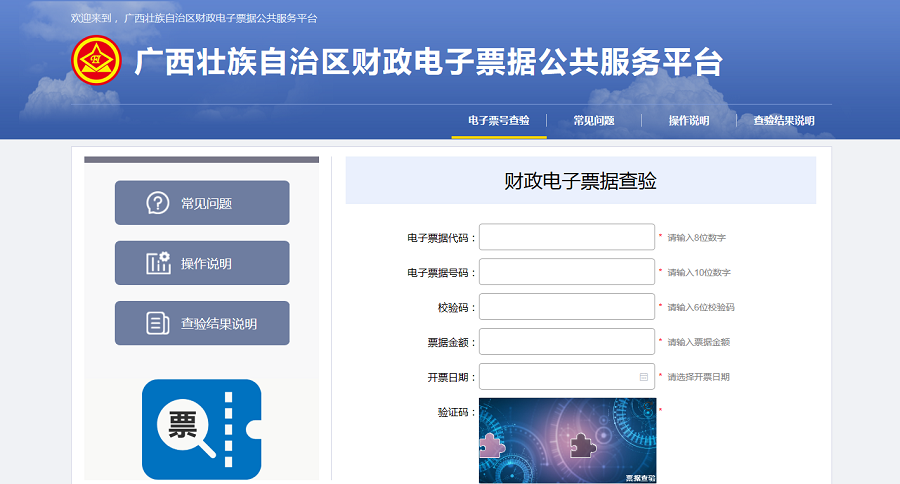The height and width of the screenshot is (484, 900).
Task: Click the dark puzzle slot in captcha image
Action: point(582,446)
